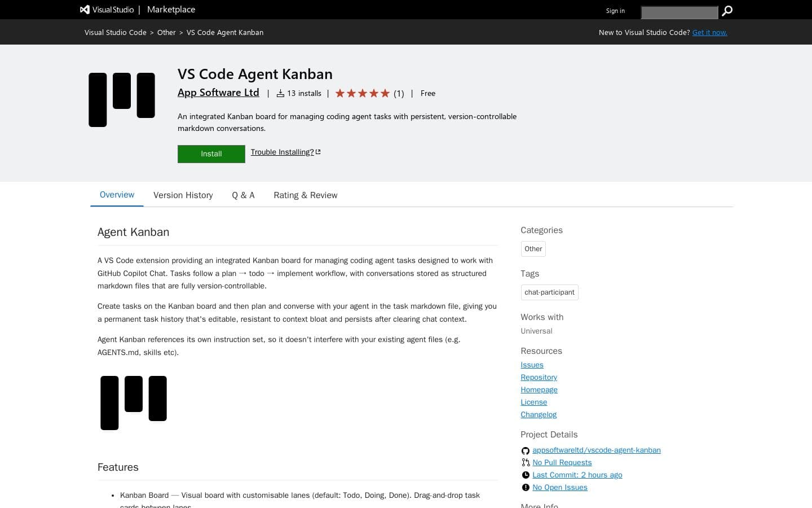
Task: Click the green Install button
Action: pos(211,154)
